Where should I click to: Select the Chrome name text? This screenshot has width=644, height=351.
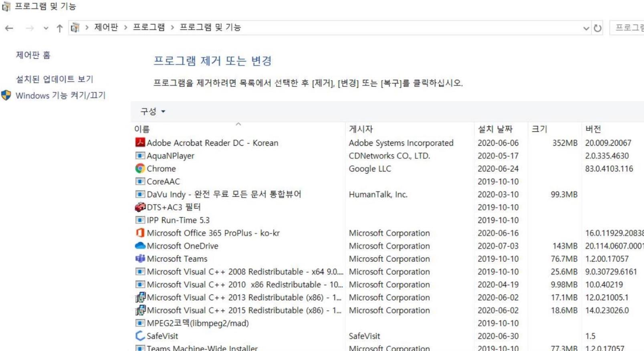pyautogui.click(x=161, y=168)
